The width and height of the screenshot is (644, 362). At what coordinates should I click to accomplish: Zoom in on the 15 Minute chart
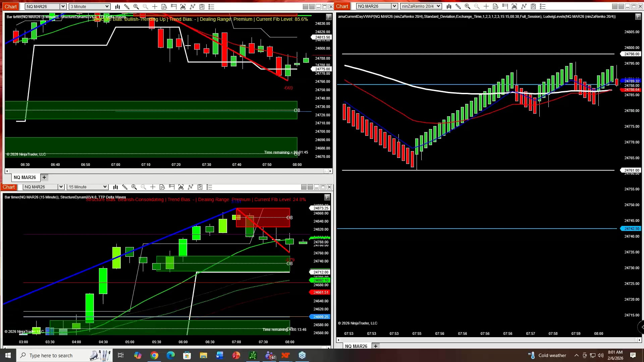[x=134, y=187]
